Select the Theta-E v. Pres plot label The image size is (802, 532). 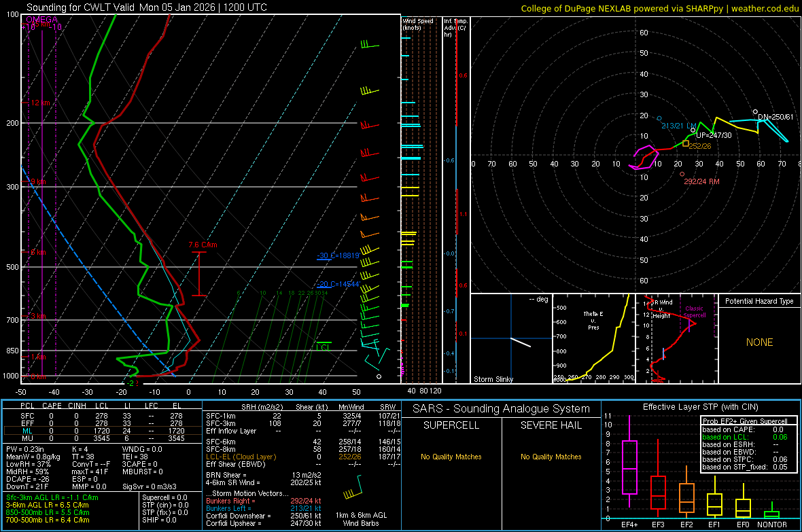pos(593,320)
